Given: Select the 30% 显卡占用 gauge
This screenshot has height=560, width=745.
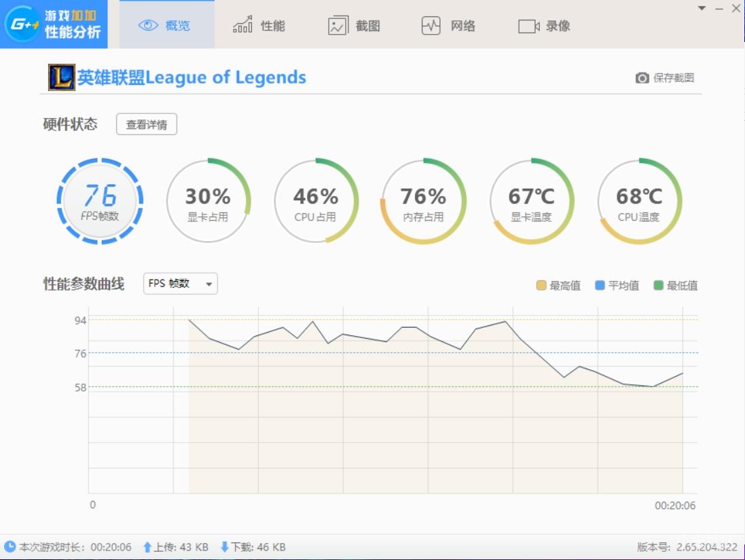Looking at the screenshot, I should pos(208,202).
